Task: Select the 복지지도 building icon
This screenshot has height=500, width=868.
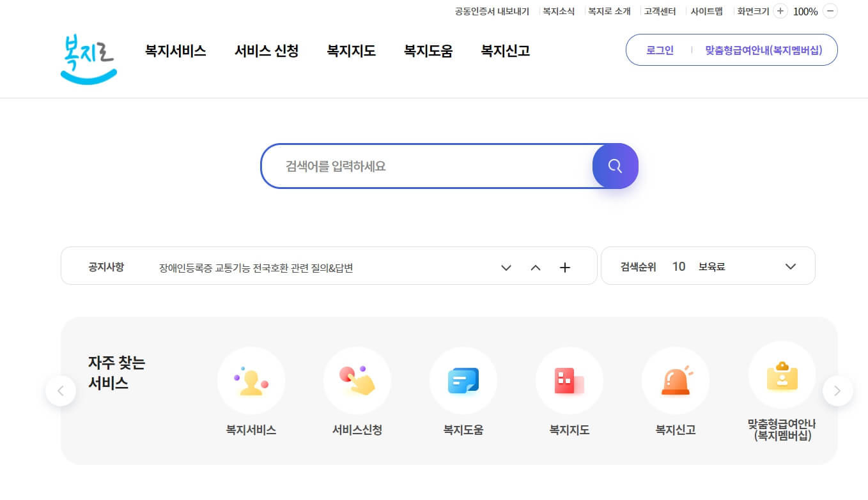Action: click(x=570, y=380)
